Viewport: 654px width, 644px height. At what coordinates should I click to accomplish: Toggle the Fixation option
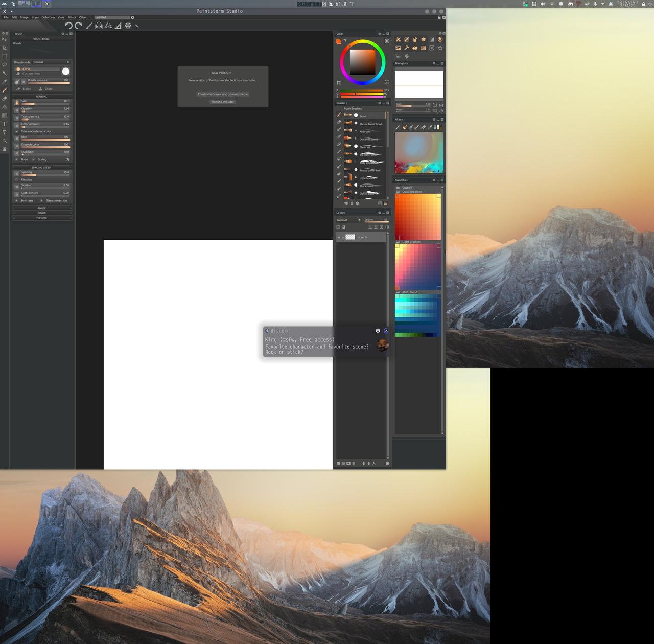(x=17, y=180)
